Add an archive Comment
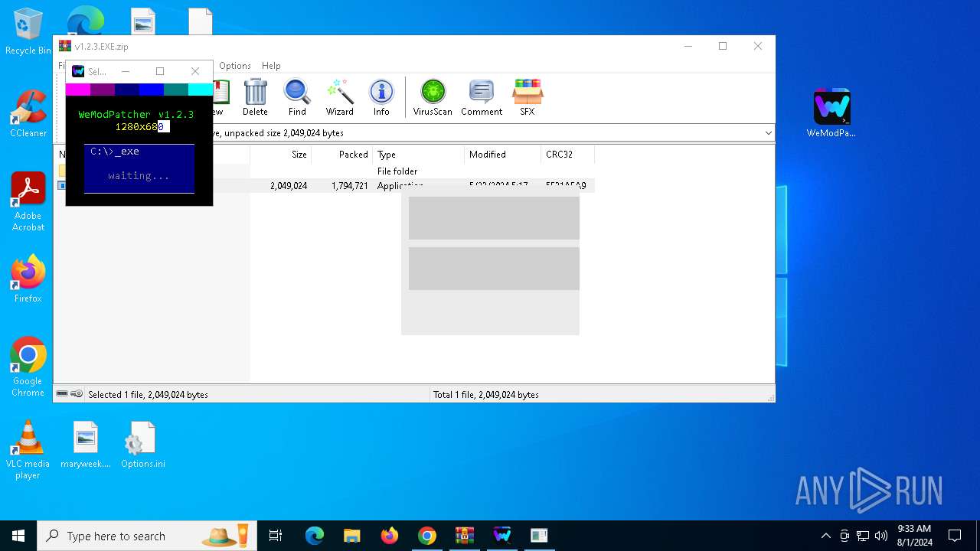 [x=482, y=97]
